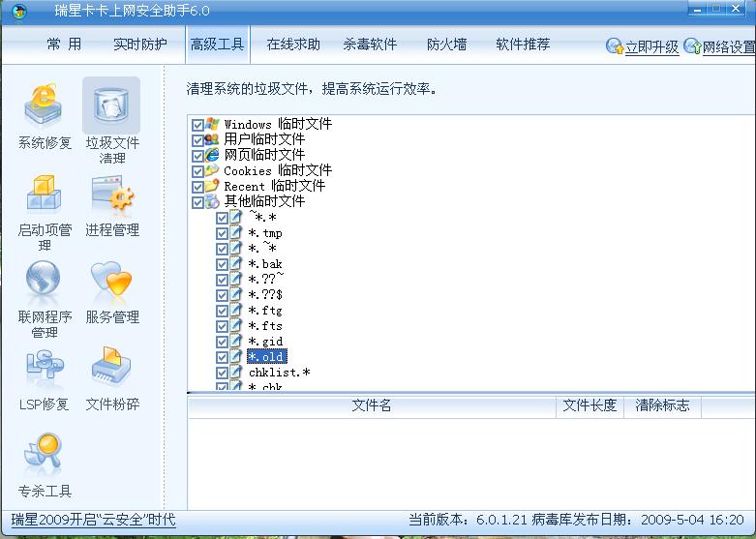The width and height of the screenshot is (756, 539).
Task: Uncheck the Windows 临时文件 checkbox
Action: 197,126
